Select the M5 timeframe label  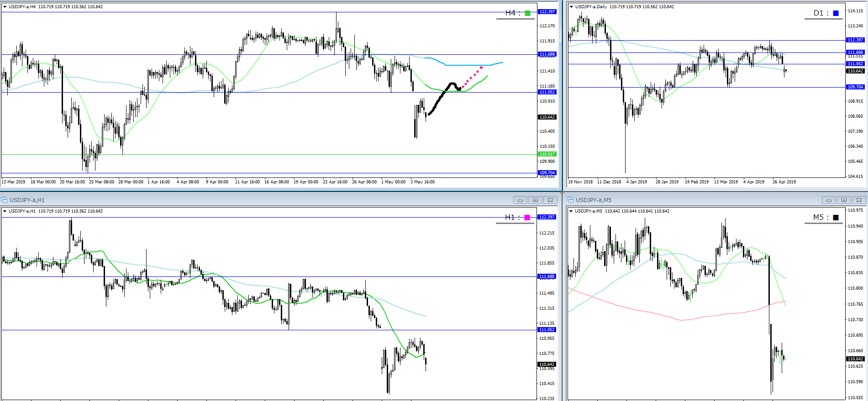[821, 218]
